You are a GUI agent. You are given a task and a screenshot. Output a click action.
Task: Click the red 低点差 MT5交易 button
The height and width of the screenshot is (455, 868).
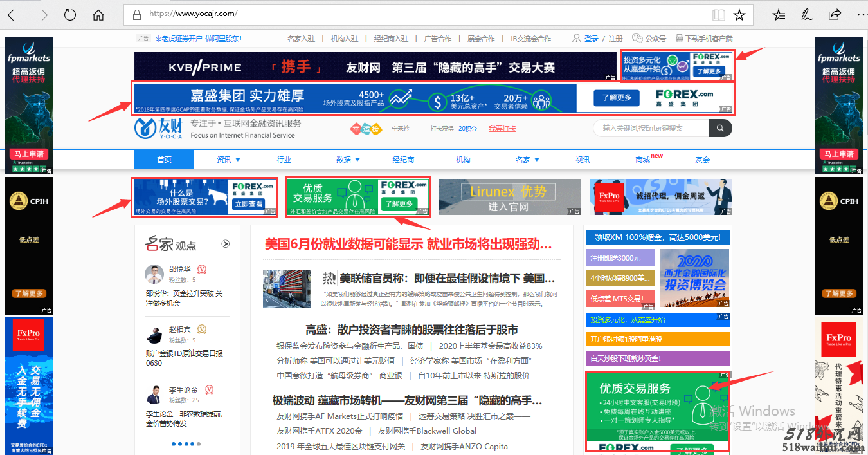coord(620,299)
